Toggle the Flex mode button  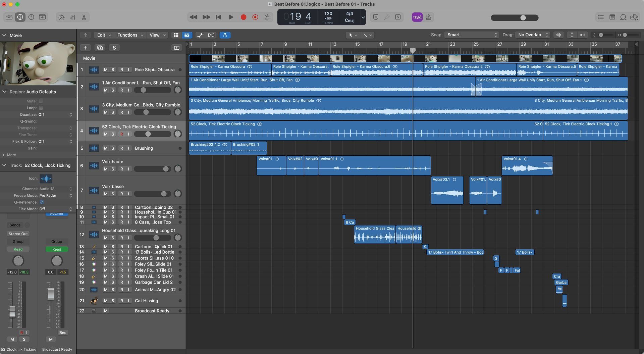pyautogui.click(x=211, y=35)
